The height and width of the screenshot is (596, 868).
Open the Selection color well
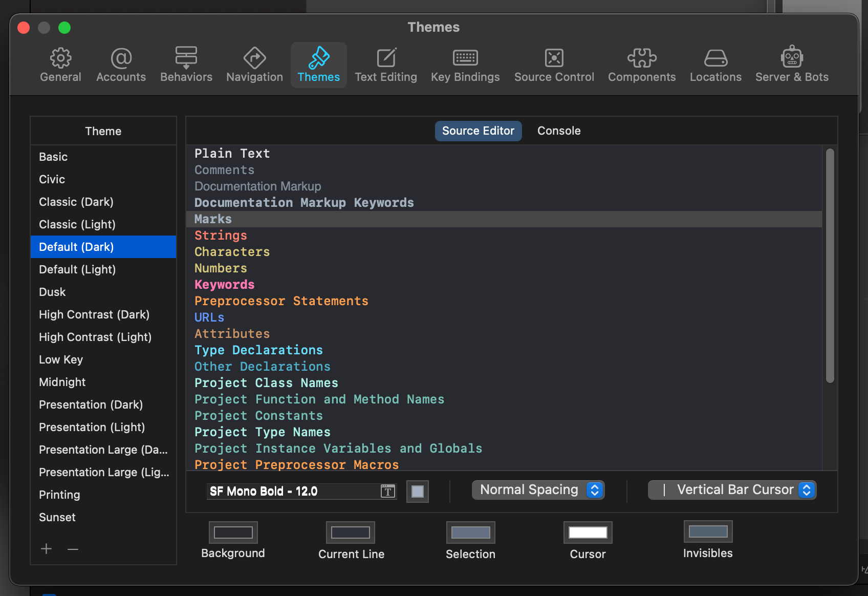[471, 533]
